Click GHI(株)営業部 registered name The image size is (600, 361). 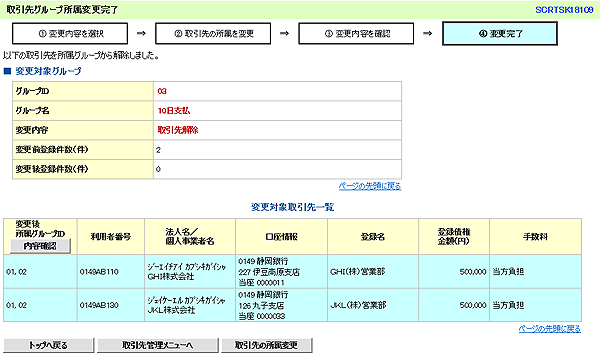pyautogui.click(x=357, y=271)
